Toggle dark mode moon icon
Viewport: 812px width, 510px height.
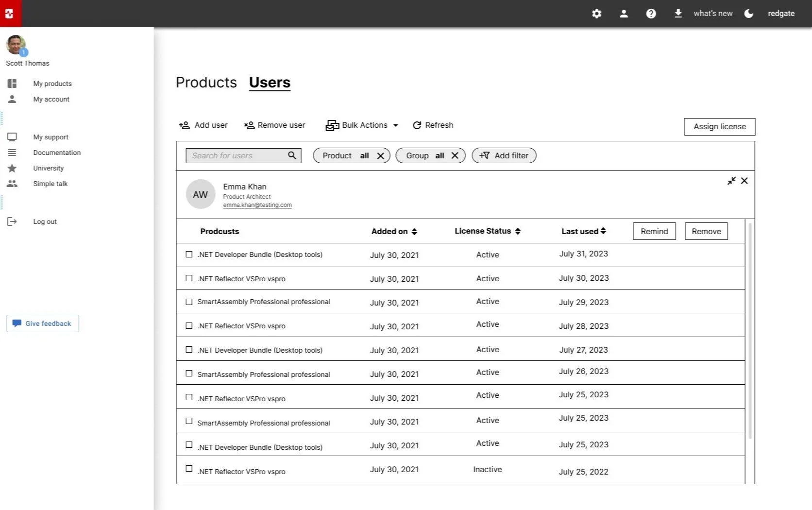click(x=748, y=14)
